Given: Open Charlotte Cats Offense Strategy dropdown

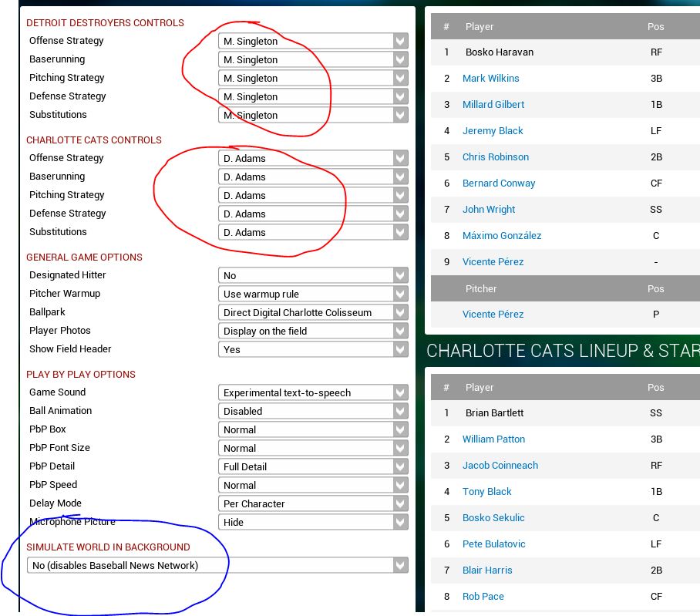Looking at the screenshot, I should click(x=313, y=159).
